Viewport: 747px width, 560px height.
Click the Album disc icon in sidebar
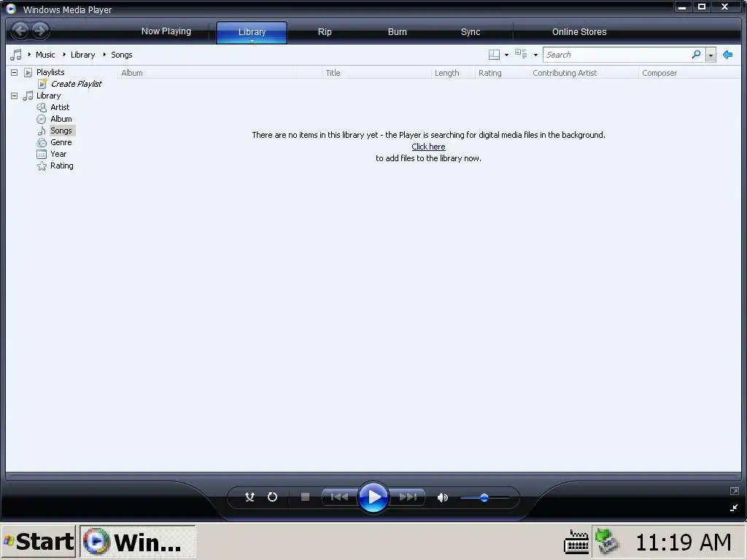pos(42,119)
